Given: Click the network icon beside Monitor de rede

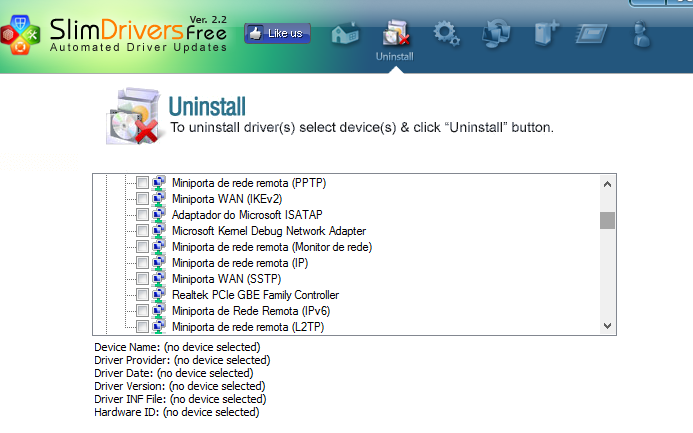Looking at the screenshot, I should (x=159, y=247).
